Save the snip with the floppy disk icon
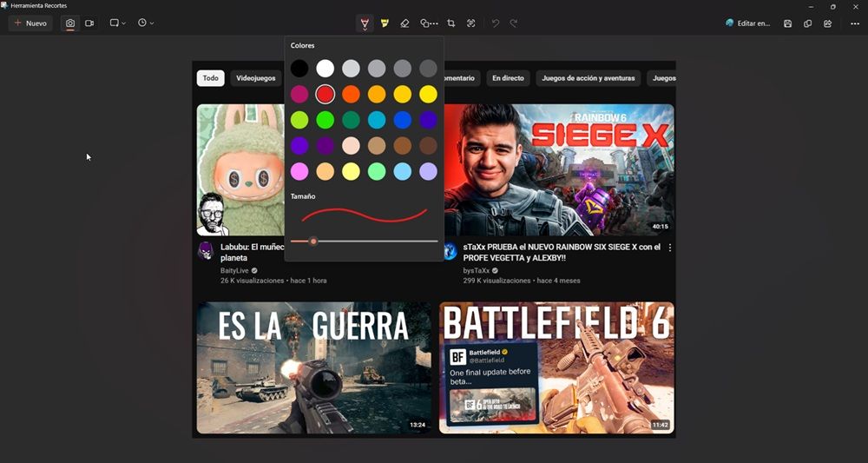868x463 pixels. (x=787, y=23)
